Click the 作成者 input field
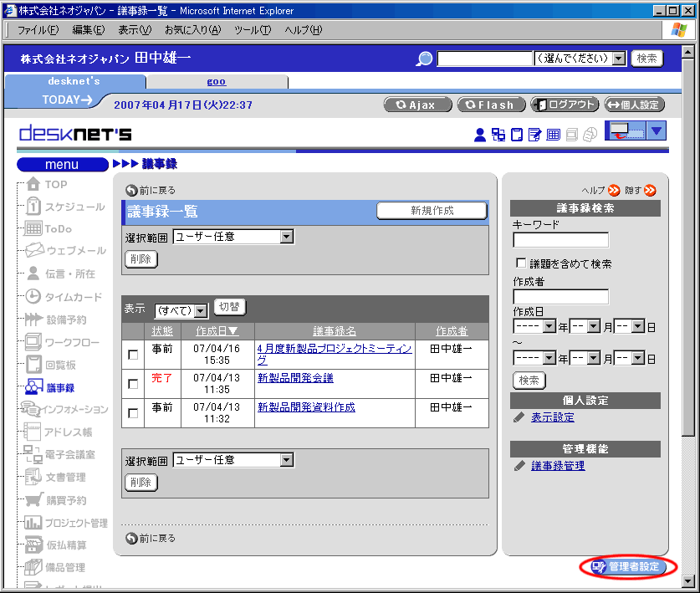700x593 pixels. tap(560, 297)
